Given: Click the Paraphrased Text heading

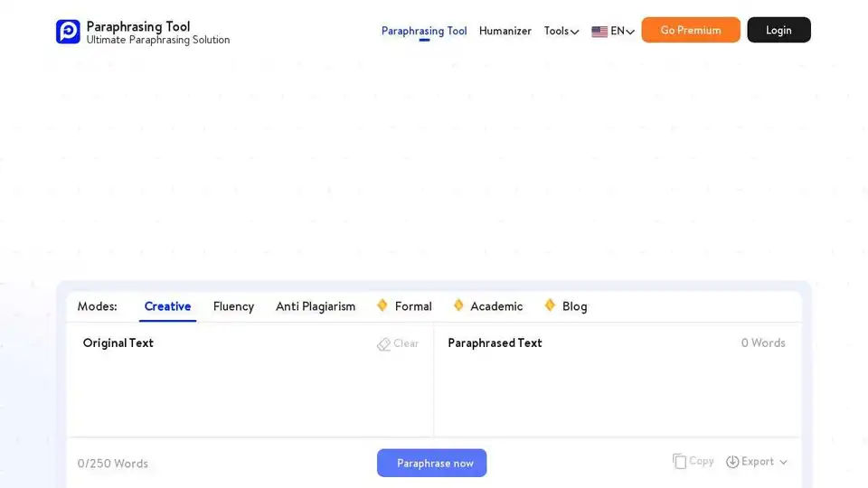Looking at the screenshot, I should [495, 343].
